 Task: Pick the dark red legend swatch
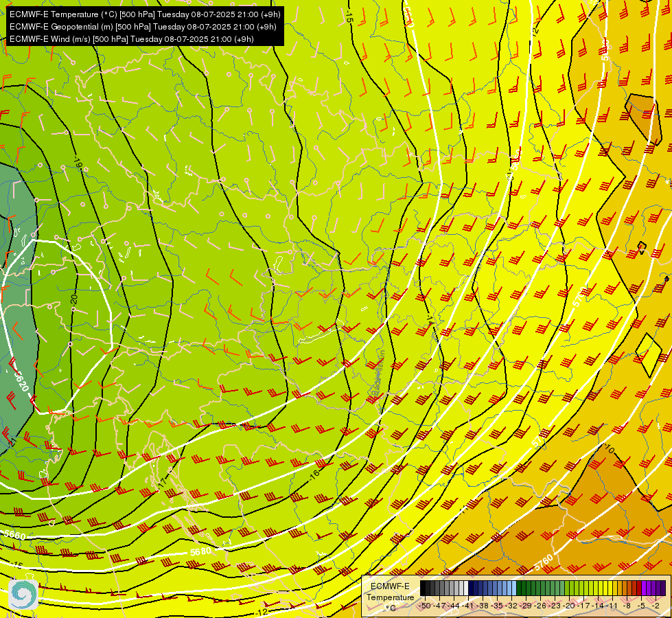(x=639, y=588)
